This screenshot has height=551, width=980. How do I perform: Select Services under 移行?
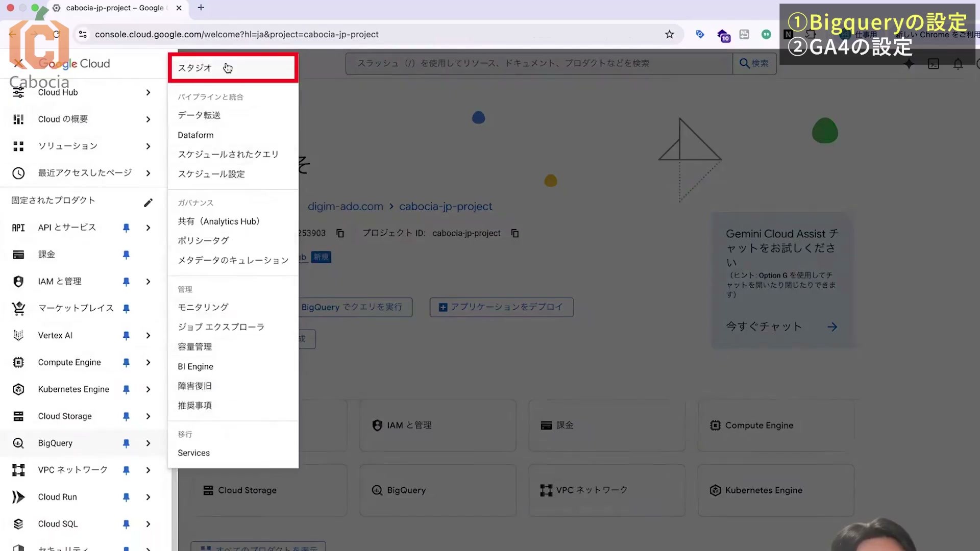pyautogui.click(x=193, y=453)
